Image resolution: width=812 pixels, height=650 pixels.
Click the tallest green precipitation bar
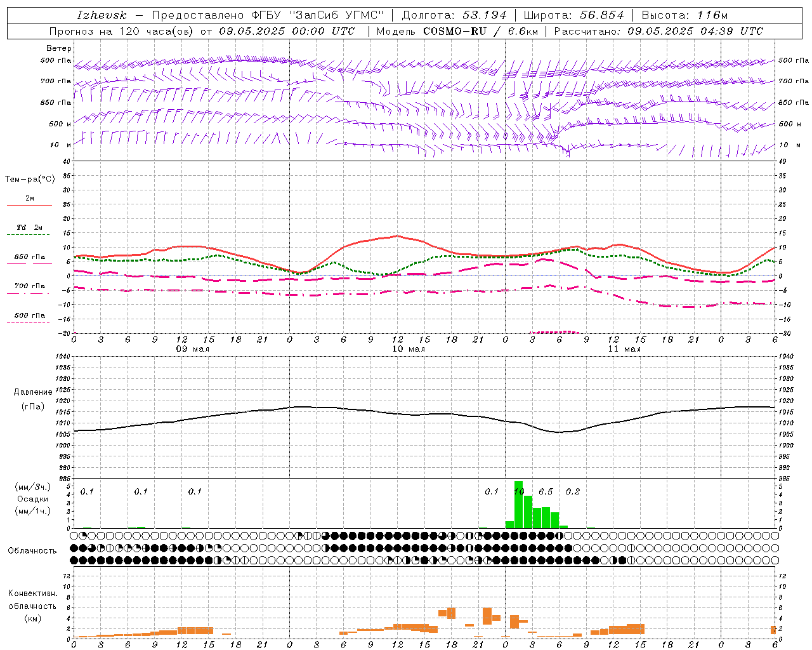pos(518,505)
